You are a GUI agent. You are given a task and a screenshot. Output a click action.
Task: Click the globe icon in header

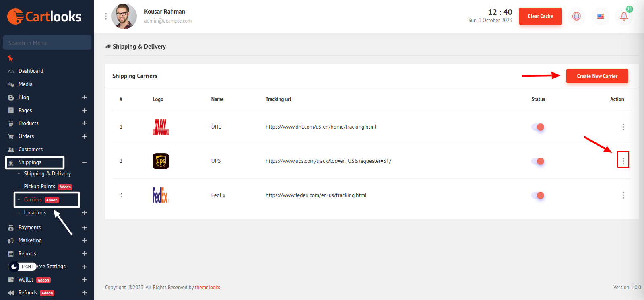pyautogui.click(x=576, y=16)
